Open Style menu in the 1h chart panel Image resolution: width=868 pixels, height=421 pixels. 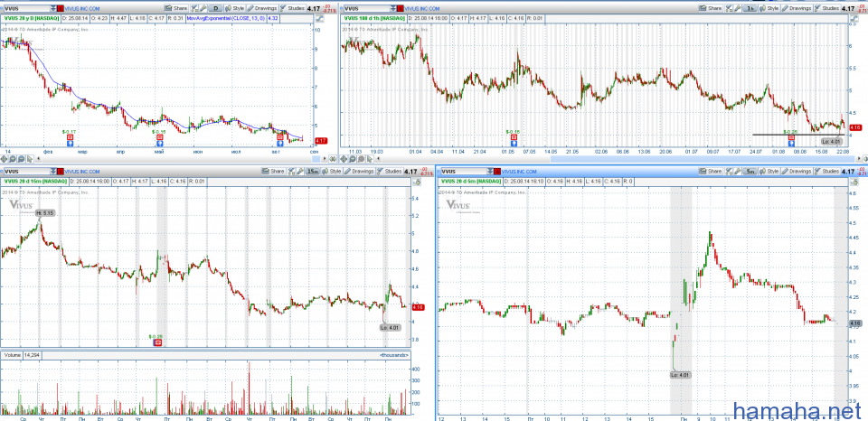(x=769, y=8)
